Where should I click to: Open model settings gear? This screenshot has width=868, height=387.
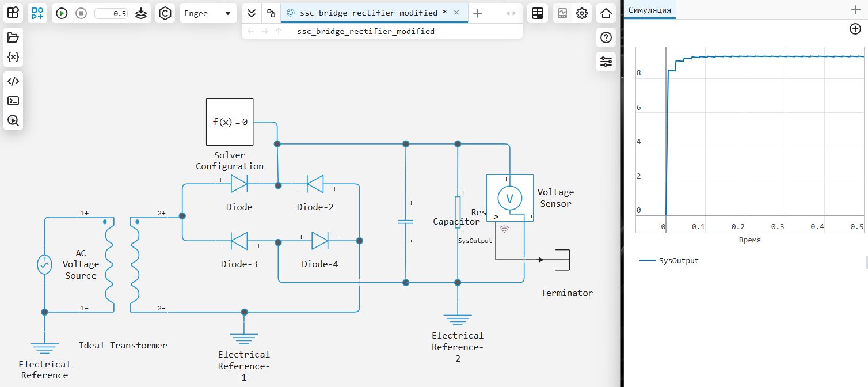(582, 13)
